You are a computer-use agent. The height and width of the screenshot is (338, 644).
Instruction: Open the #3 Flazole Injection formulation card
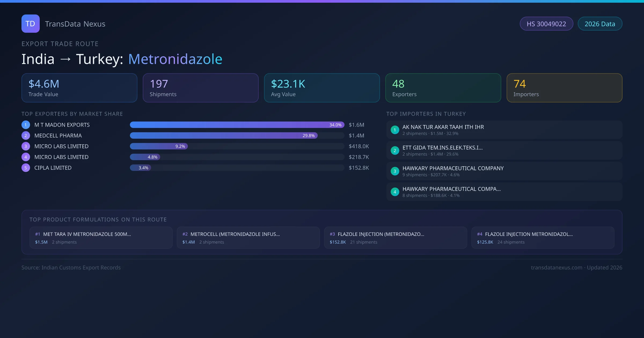point(396,238)
